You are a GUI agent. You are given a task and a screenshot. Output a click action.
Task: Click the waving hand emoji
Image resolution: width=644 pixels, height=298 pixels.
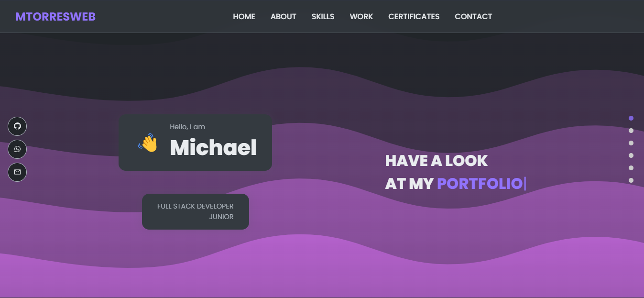click(147, 143)
